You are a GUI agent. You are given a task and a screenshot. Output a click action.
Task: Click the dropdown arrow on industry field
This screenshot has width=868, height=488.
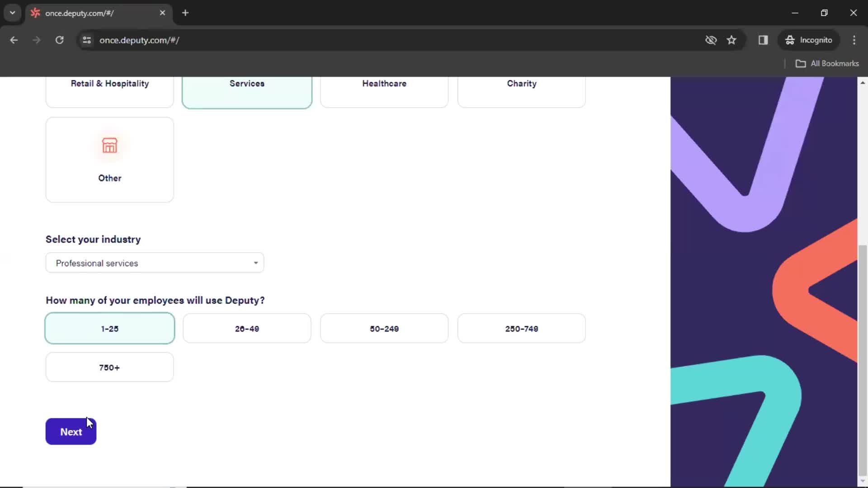pos(255,263)
